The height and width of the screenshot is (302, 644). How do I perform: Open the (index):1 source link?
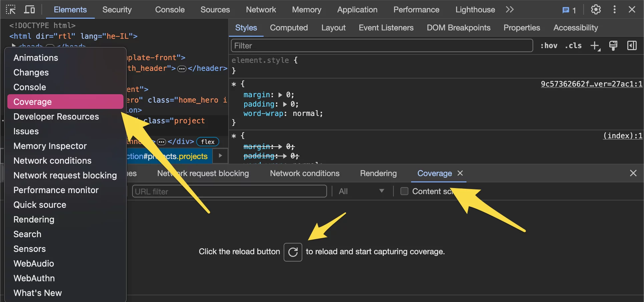pos(622,136)
